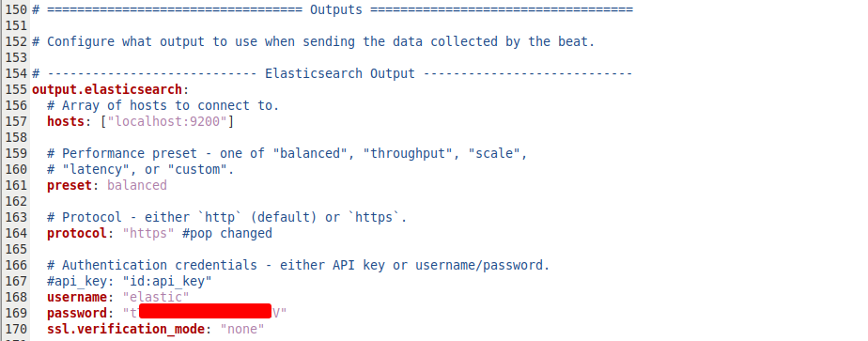Click the Outputs section divider comment

point(333,9)
